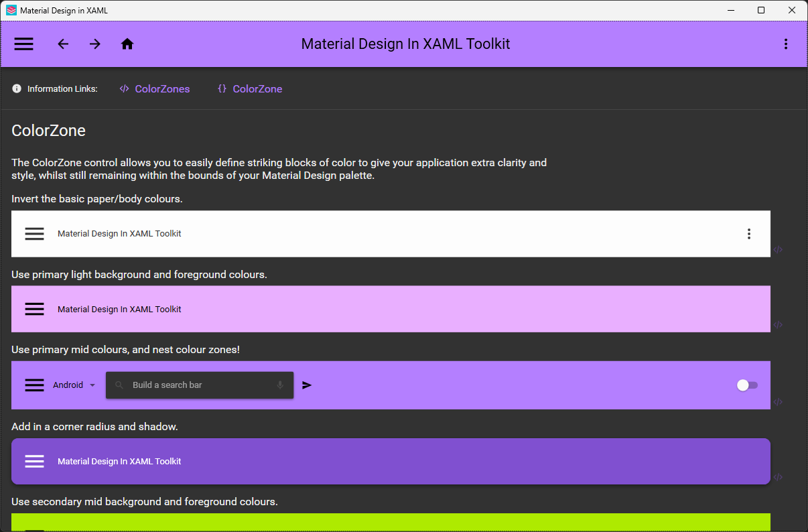View XAML code for primary light zone
Image resolution: width=808 pixels, height=532 pixels.
pyautogui.click(x=778, y=324)
